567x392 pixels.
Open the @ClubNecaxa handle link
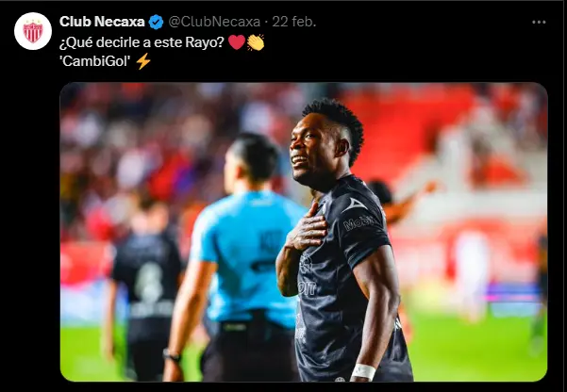click(214, 22)
